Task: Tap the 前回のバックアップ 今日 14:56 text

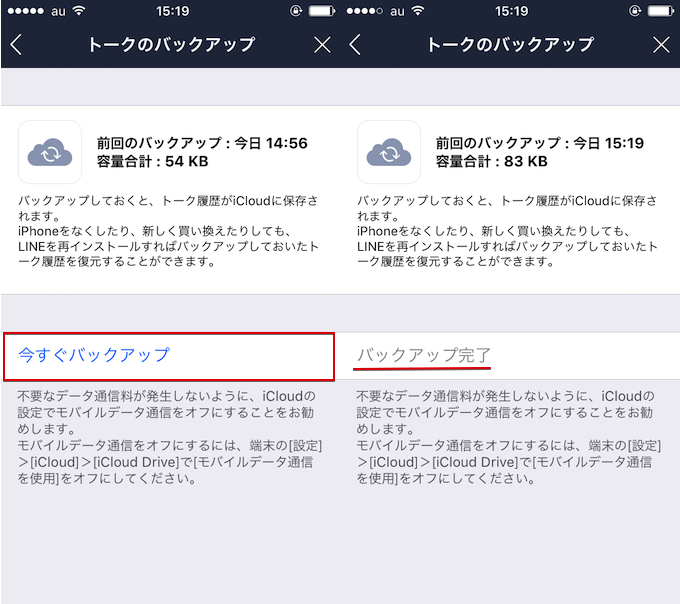Action: point(201,143)
